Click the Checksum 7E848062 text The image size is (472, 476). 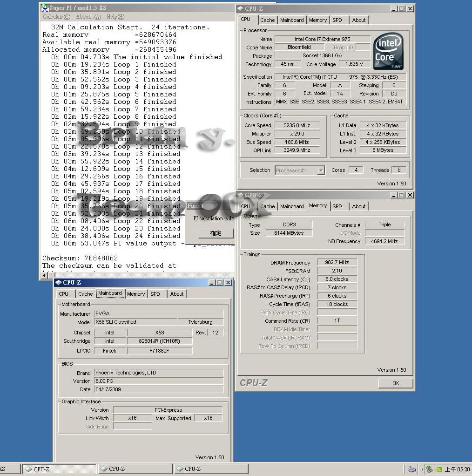tap(80, 258)
